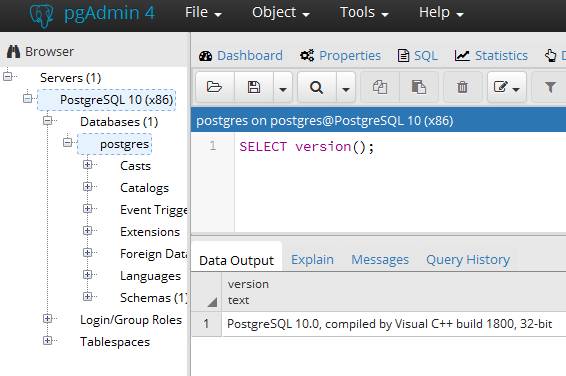Open the Explain tab

tap(313, 260)
